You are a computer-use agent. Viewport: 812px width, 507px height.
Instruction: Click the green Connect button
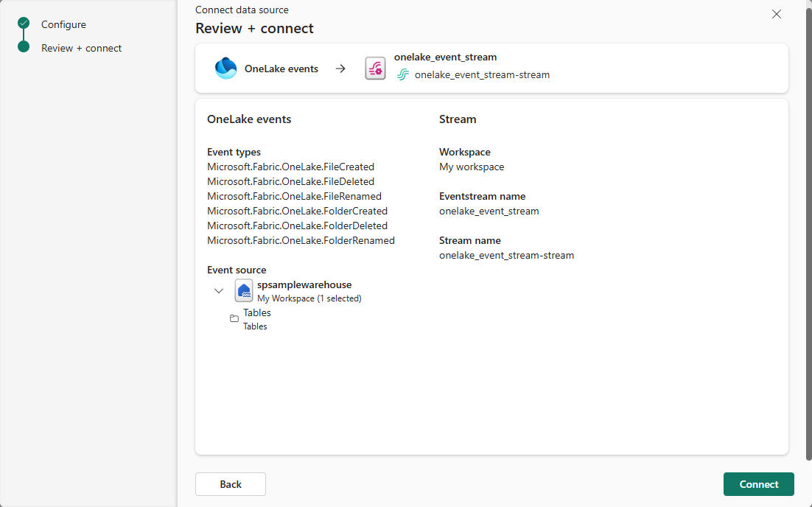coord(758,484)
